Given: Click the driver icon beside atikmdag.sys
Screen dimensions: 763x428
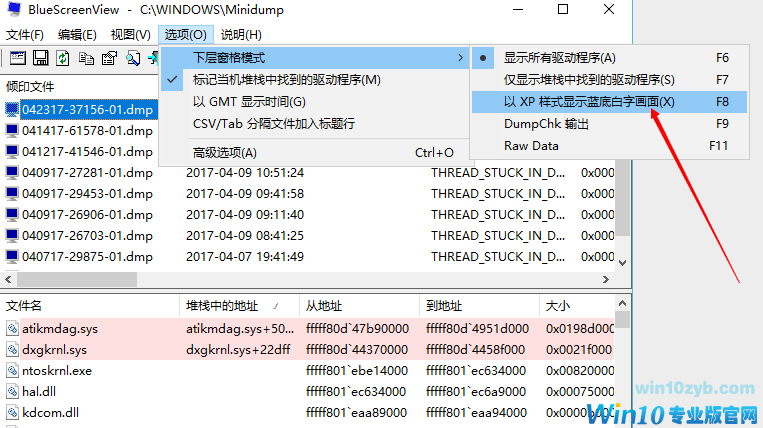Looking at the screenshot, I should tap(12, 329).
